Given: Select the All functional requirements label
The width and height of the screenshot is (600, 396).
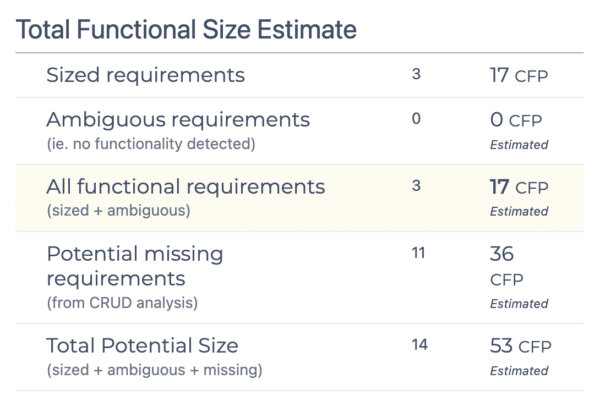Looking at the screenshot, I should pos(186,187).
